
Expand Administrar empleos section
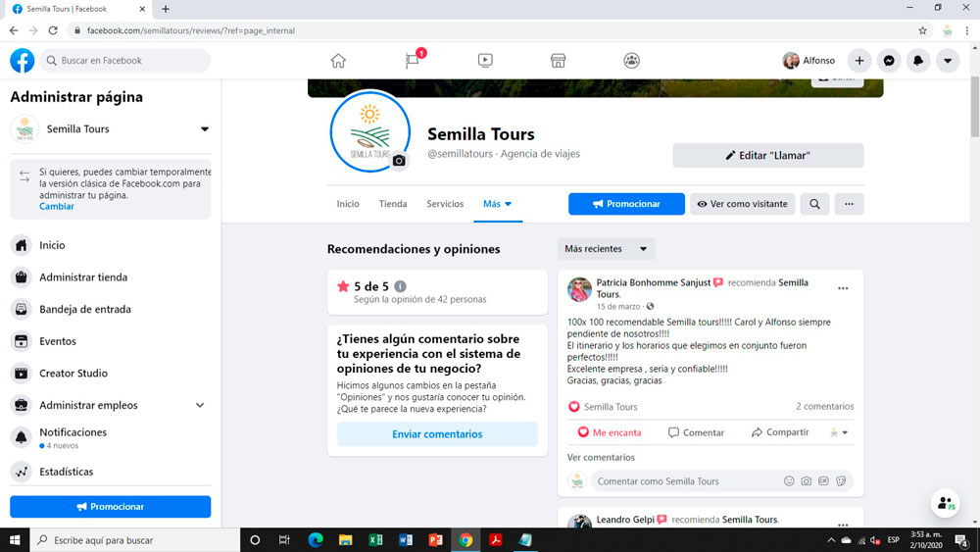coord(200,405)
